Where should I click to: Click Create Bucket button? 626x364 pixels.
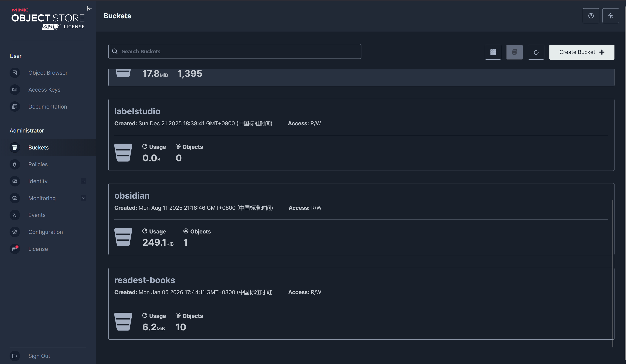click(x=582, y=52)
